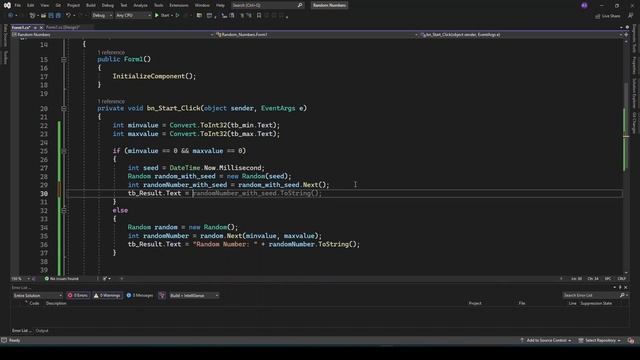The height and width of the screenshot is (360, 640).
Task: Click the bookmark toolbar icon
Action: (x=259, y=16)
